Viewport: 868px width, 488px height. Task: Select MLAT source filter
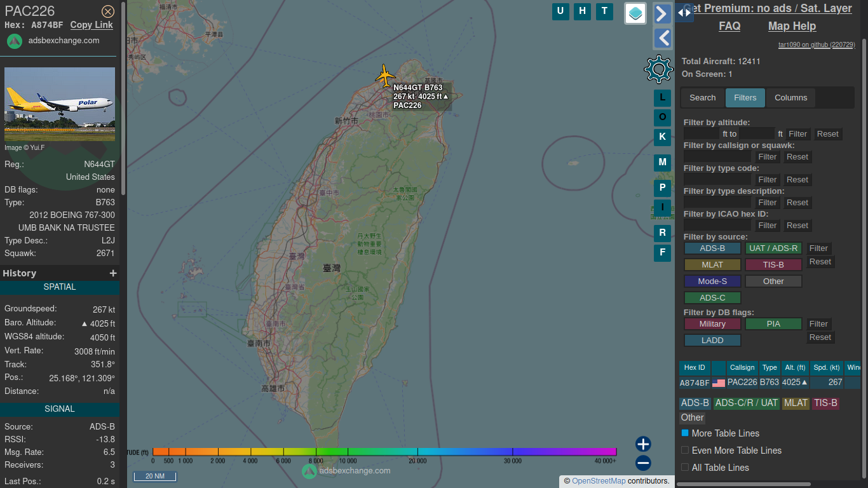(x=712, y=265)
